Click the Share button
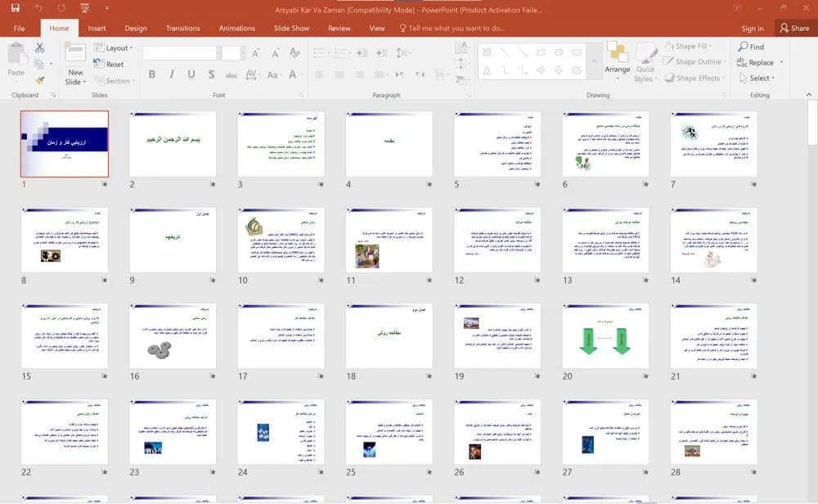The width and height of the screenshot is (818, 504). pos(794,28)
